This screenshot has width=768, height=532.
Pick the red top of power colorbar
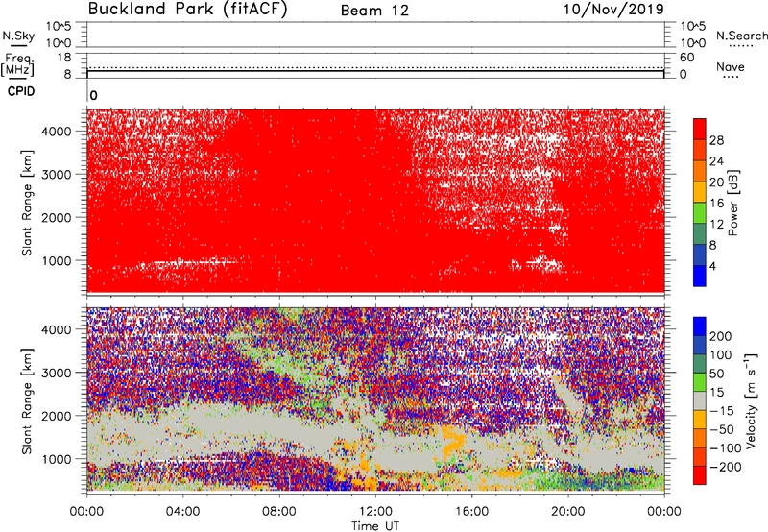[x=700, y=130]
